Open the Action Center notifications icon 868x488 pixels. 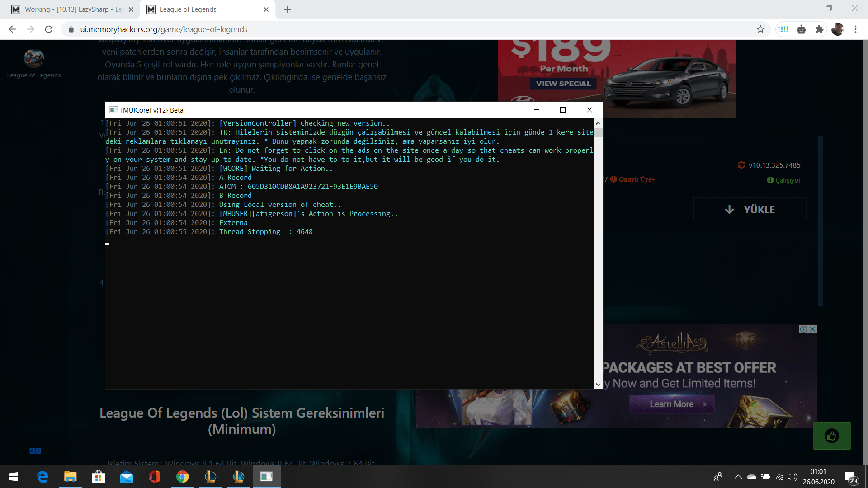[x=850, y=477]
